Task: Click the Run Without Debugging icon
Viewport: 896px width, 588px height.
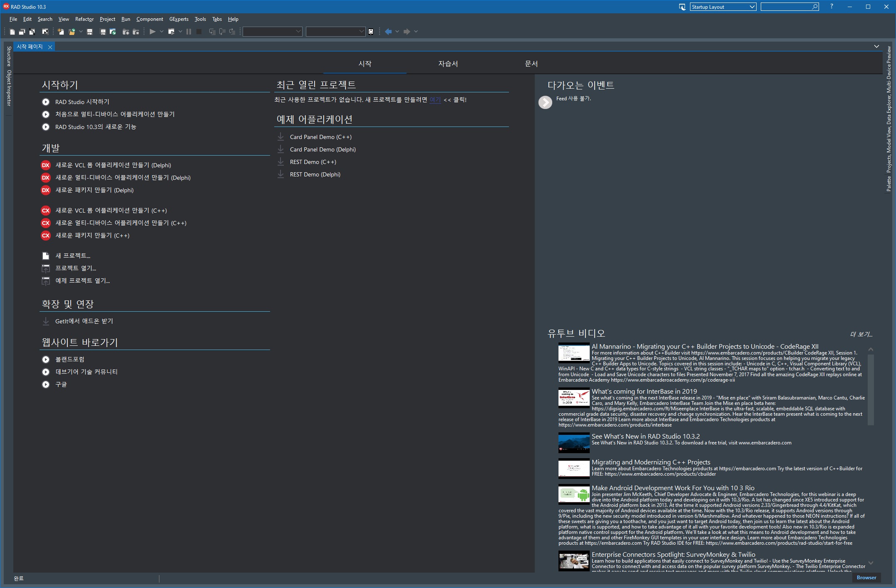Action: pos(171,32)
